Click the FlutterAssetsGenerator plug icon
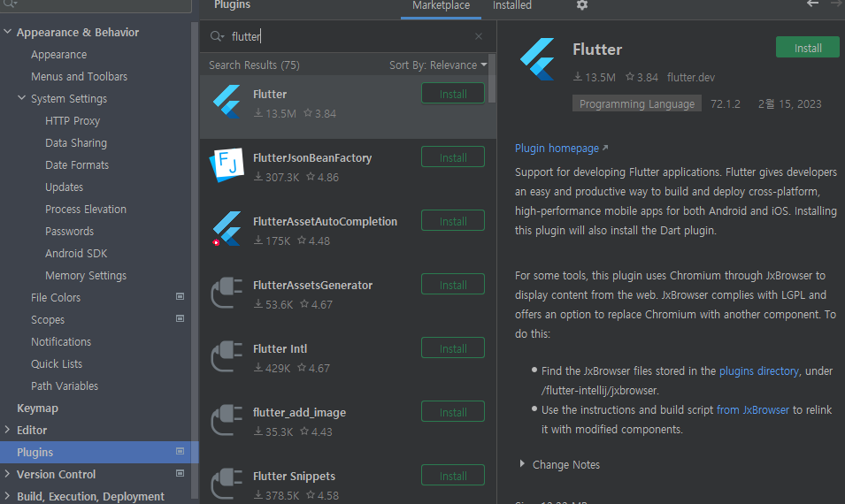This screenshot has height=504, width=845. pos(227,293)
